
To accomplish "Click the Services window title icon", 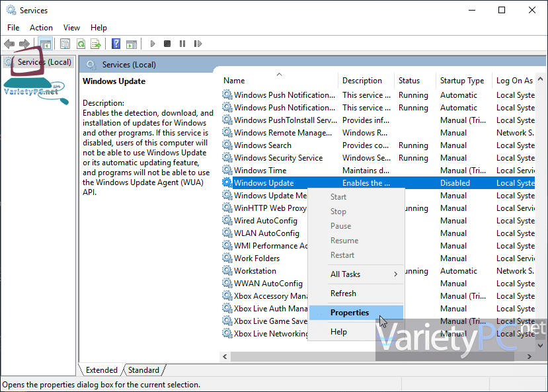I will (11, 10).
